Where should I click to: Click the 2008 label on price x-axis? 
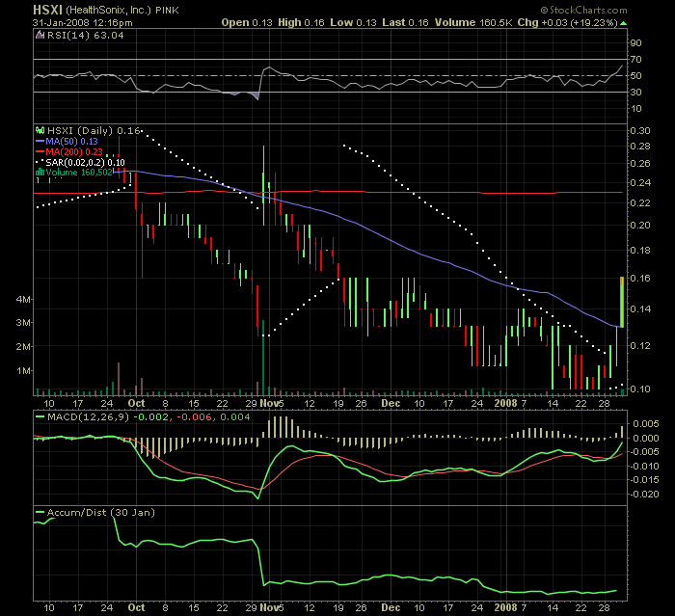[505, 404]
